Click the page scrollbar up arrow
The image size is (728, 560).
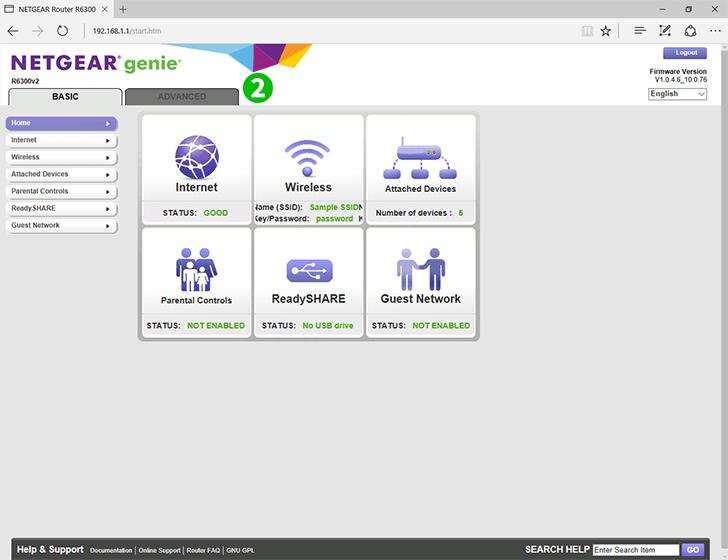724,48
